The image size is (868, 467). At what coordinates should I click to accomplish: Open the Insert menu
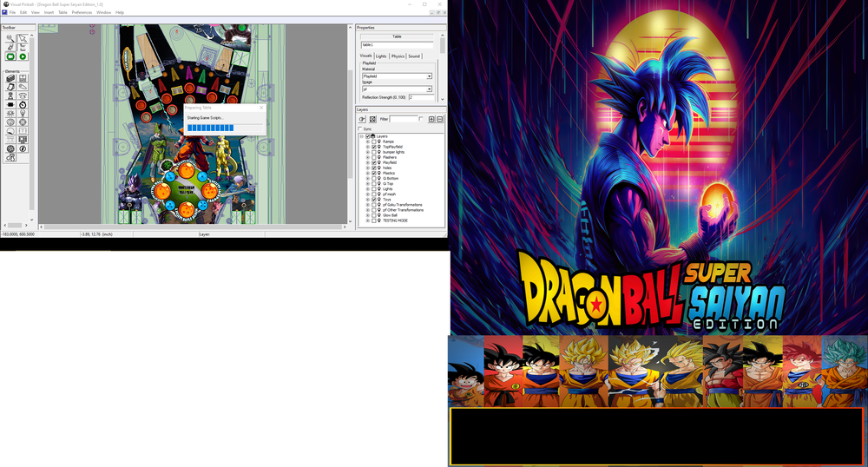click(x=49, y=12)
